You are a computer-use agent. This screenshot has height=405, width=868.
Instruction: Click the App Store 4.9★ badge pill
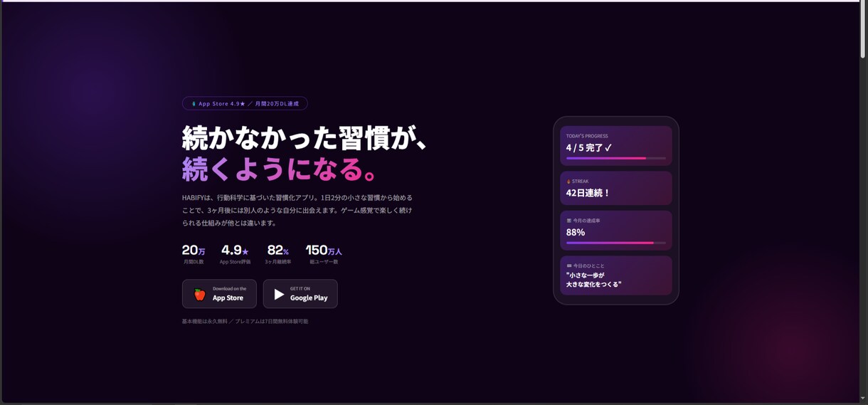[245, 103]
